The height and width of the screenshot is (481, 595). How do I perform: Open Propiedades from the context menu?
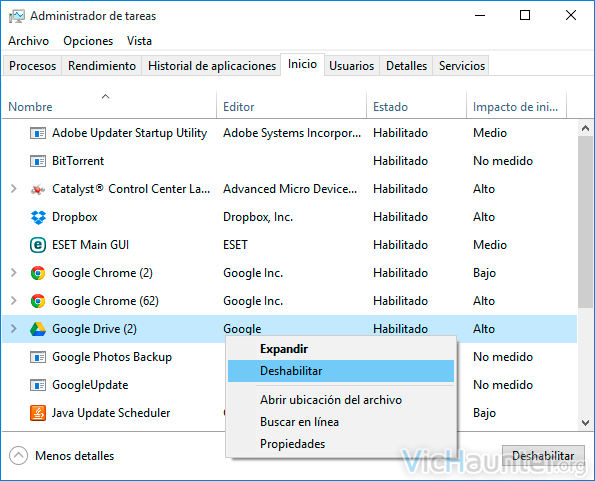click(341, 444)
